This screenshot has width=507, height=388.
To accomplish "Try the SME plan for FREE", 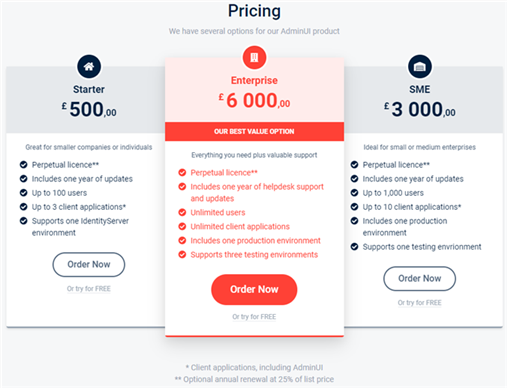I will point(420,303).
